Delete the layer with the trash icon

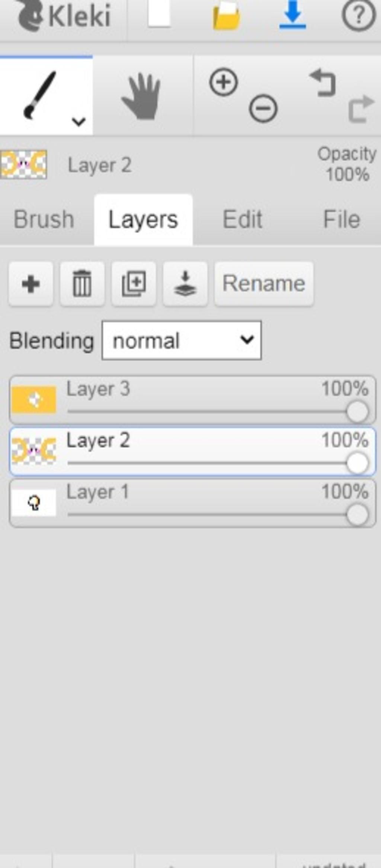click(82, 284)
